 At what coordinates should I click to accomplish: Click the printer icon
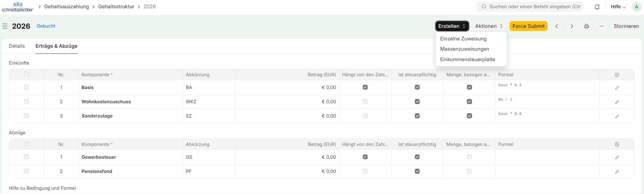[x=586, y=26]
